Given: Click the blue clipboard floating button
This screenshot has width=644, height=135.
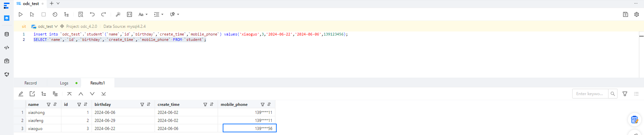Looking at the screenshot, I should [634, 120].
